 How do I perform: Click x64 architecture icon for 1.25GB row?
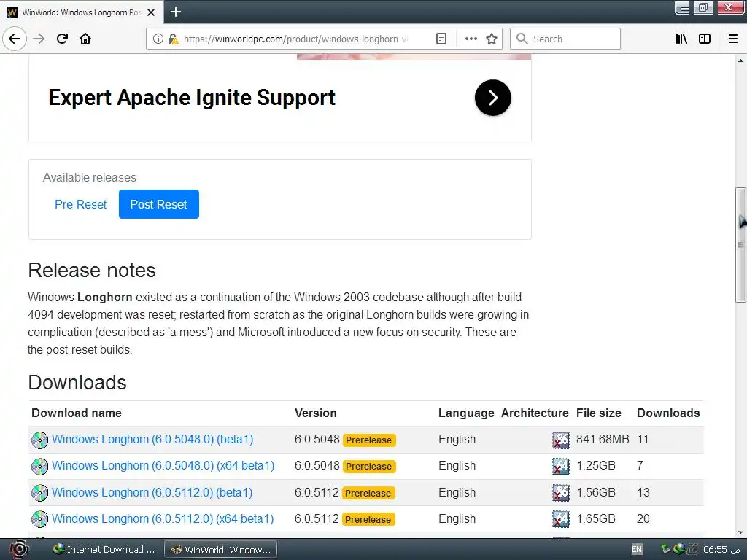point(561,467)
